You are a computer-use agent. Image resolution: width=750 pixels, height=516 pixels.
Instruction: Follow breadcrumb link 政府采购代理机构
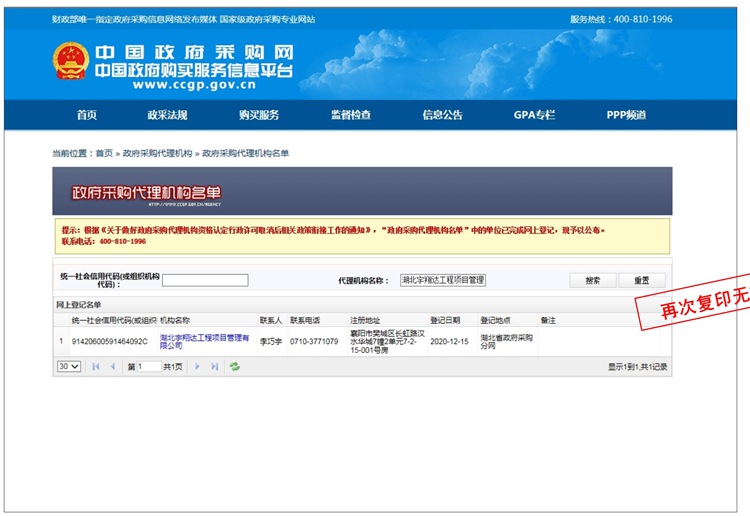coord(157,153)
